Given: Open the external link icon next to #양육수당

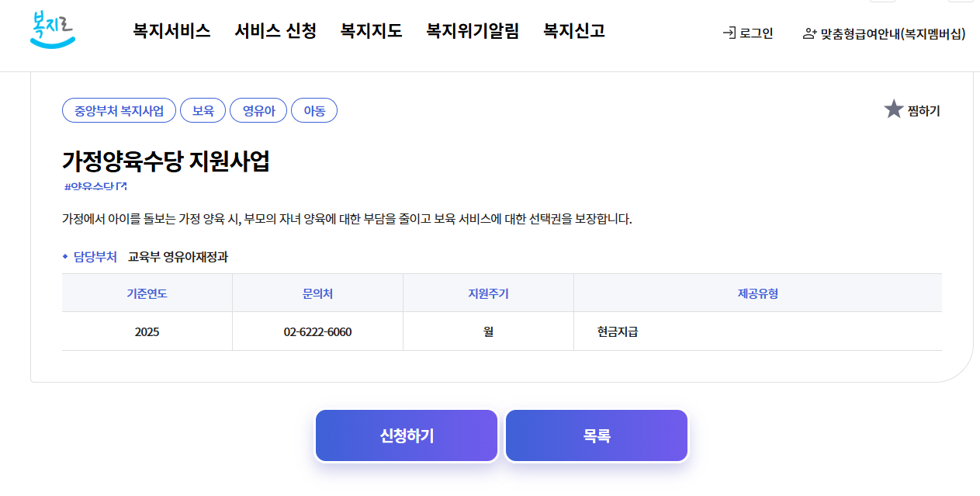Looking at the screenshot, I should tap(121, 186).
